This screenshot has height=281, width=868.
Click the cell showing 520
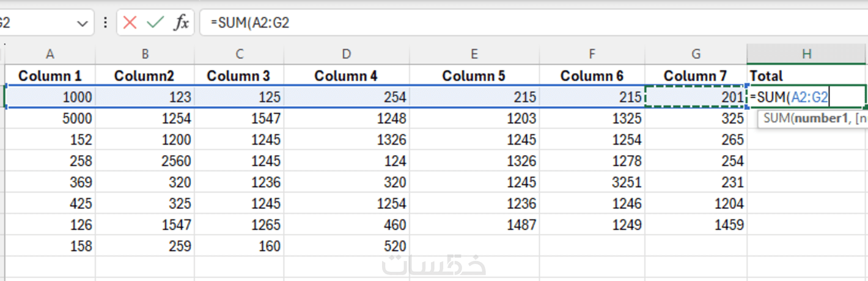click(x=346, y=246)
